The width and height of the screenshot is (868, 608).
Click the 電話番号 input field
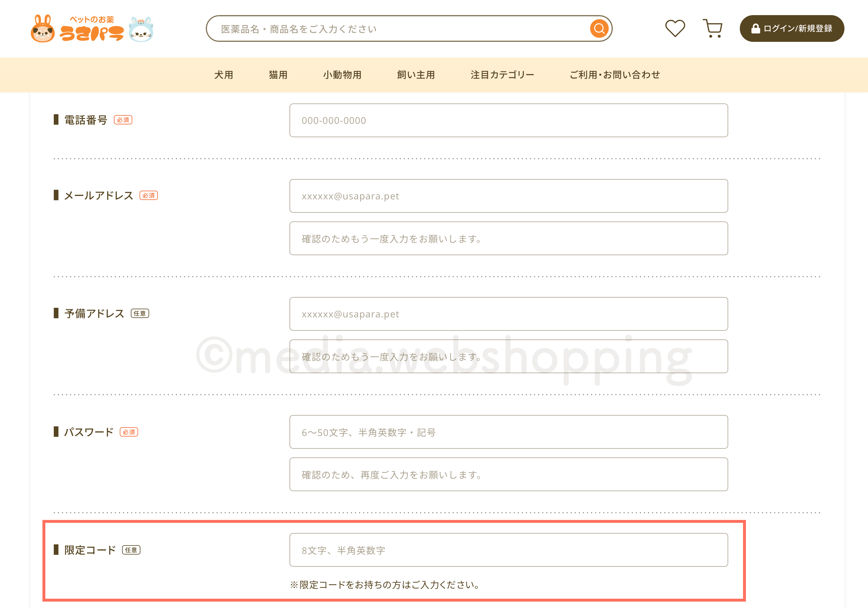coord(508,120)
